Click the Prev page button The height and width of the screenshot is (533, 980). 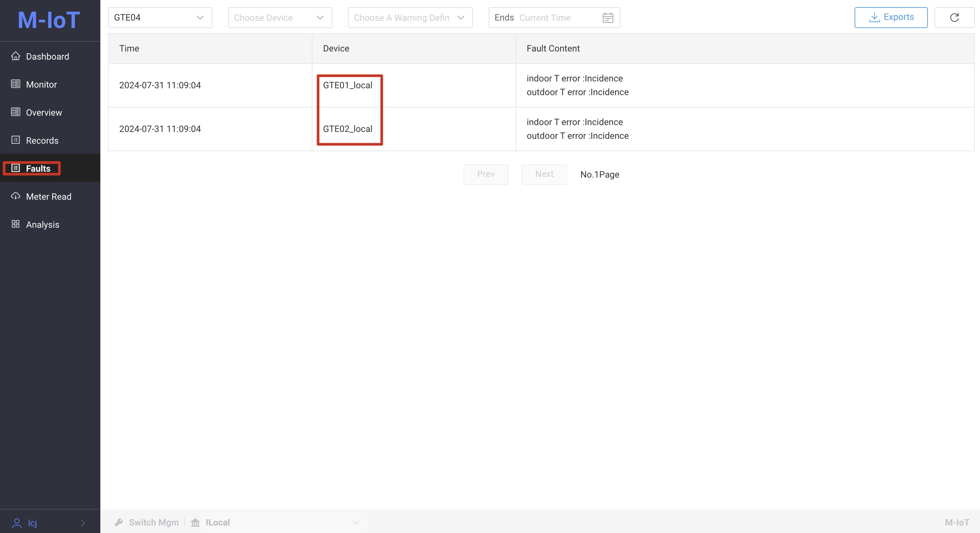(x=486, y=174)
